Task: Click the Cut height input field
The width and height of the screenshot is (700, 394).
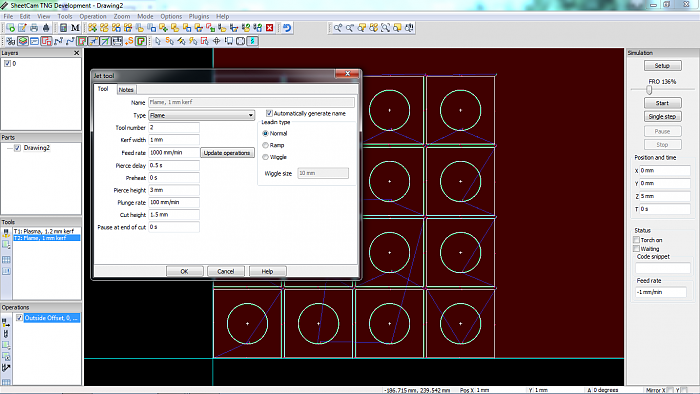Action: click(x=174, y=215)
